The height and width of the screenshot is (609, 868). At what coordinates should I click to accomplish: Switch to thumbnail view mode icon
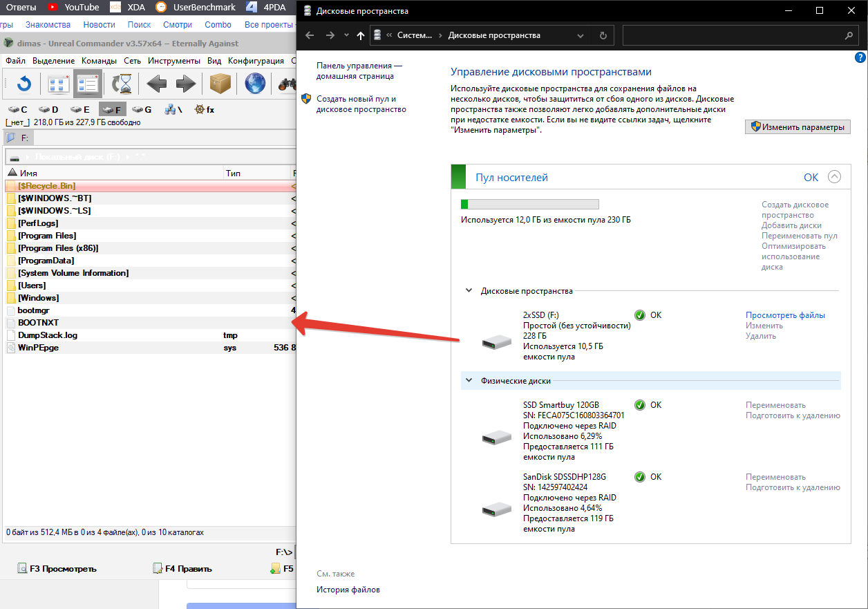pos(59,84)
